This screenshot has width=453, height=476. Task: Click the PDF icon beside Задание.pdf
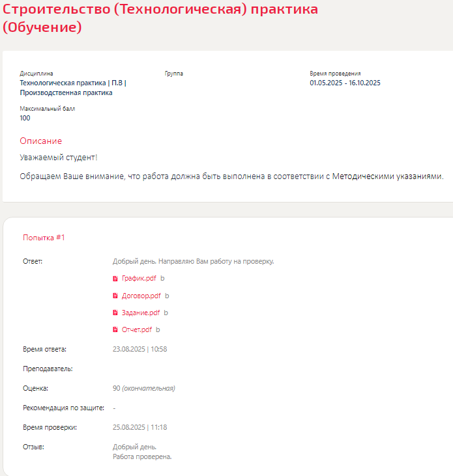click(115, 313)
